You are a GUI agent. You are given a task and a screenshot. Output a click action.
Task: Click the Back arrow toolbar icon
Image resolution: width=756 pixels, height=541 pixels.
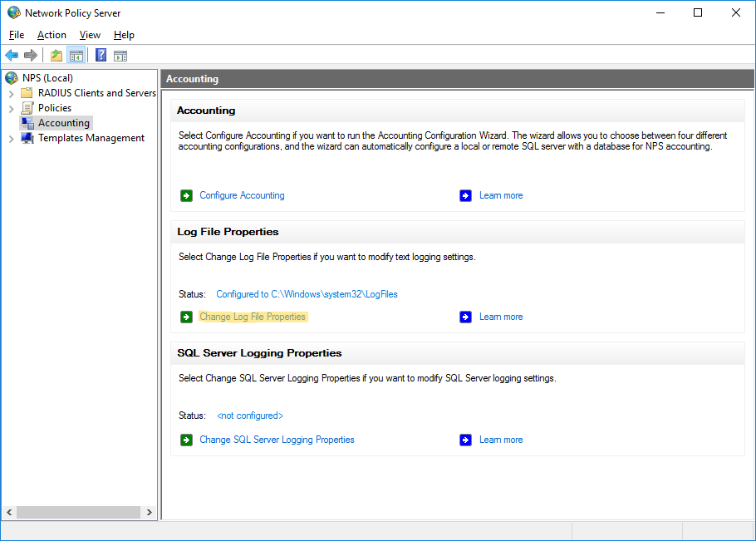tap(12, 56)
